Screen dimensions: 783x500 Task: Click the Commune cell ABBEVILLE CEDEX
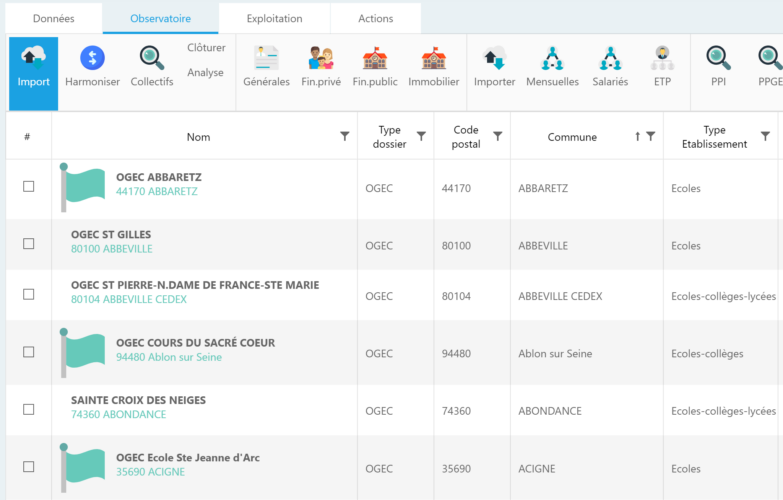tap(560, 296)
